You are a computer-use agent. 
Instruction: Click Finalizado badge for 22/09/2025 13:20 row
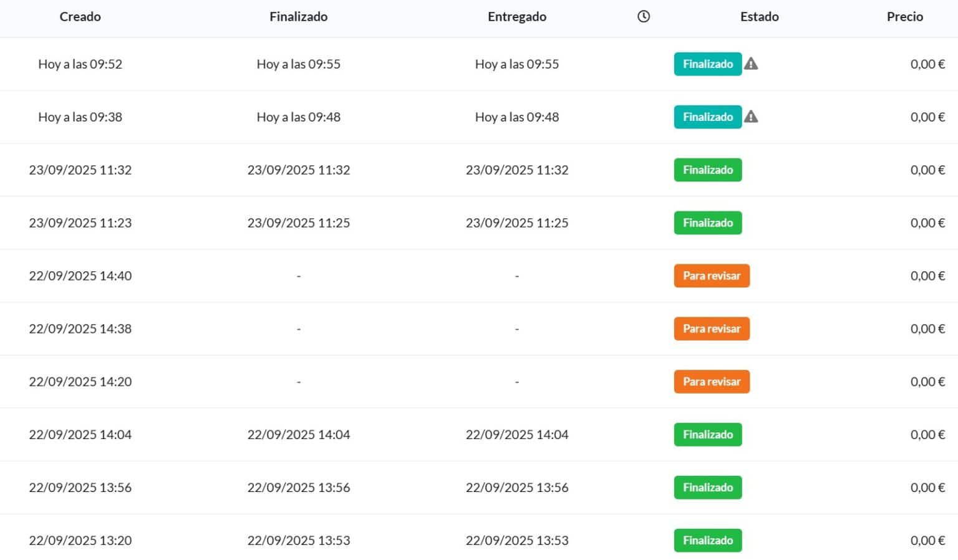[707, 541]
